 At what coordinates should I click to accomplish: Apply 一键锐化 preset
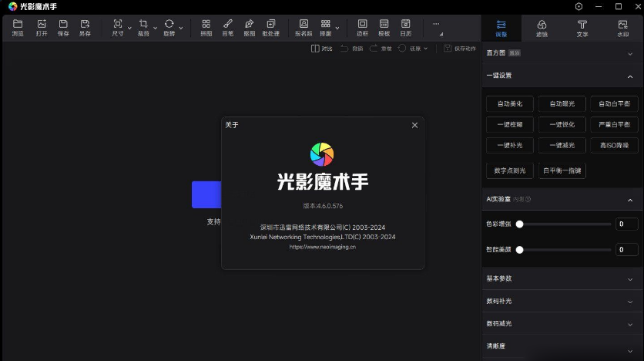(562, 124)
